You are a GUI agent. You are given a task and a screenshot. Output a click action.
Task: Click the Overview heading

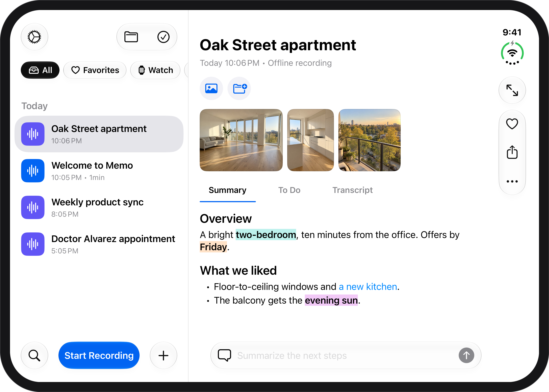(x=226, y=219)
